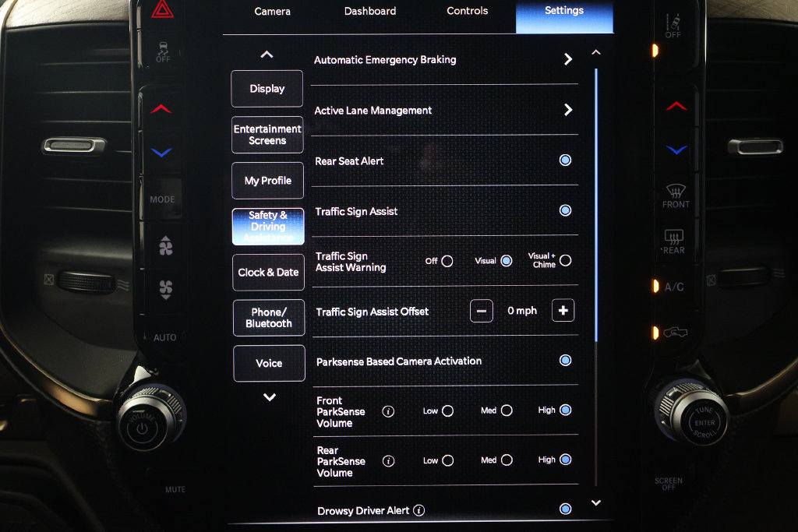The height and width of the screenshot is (532, 798).
Task: Toggle Rear Seat Alert option
Action: pyautogui.click(x=565, y=160)
